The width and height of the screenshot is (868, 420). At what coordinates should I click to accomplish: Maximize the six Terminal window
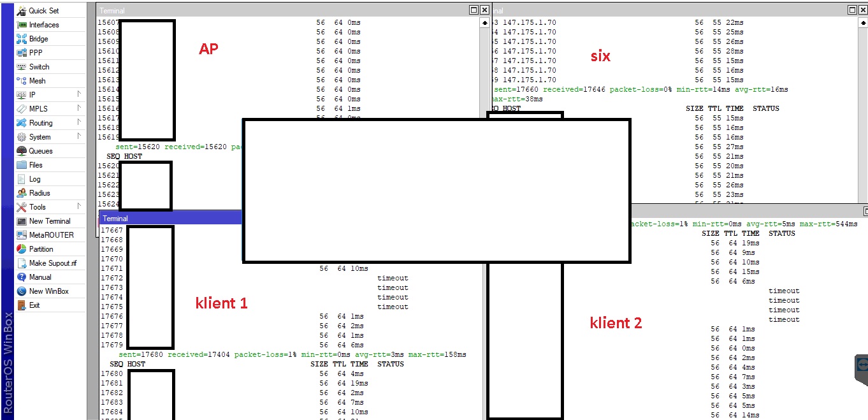(x=852, y=10)
